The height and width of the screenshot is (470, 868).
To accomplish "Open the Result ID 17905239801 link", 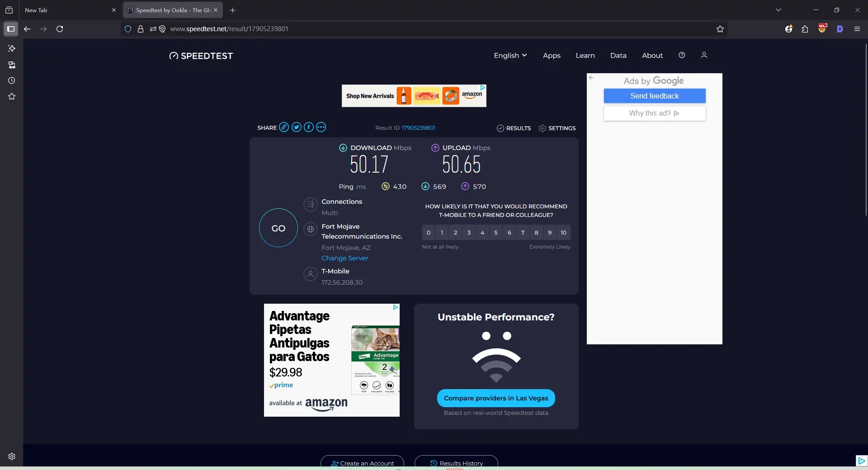I will coord(419,128).
